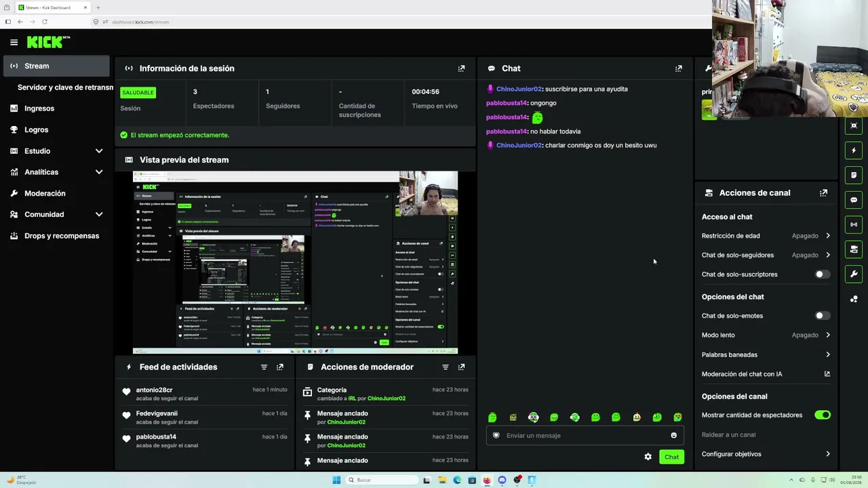Open the Acciones de moderador filter icon
This screenshot has width=868, height=488.
click(446, 367)
